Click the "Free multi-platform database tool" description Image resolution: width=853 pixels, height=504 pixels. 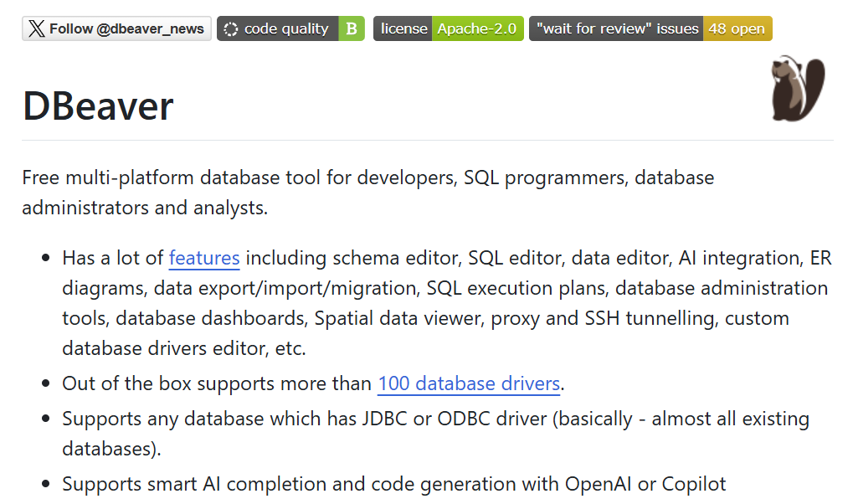click(x=367, y=192)
